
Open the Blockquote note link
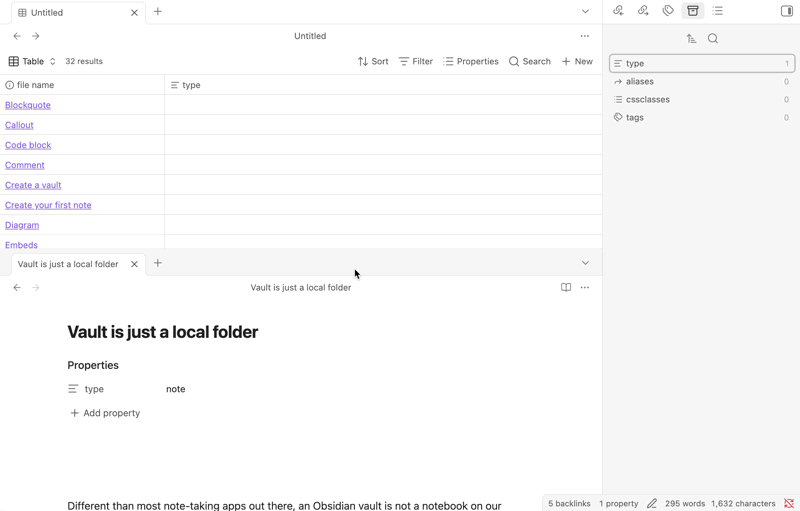[x=28, y=105]
